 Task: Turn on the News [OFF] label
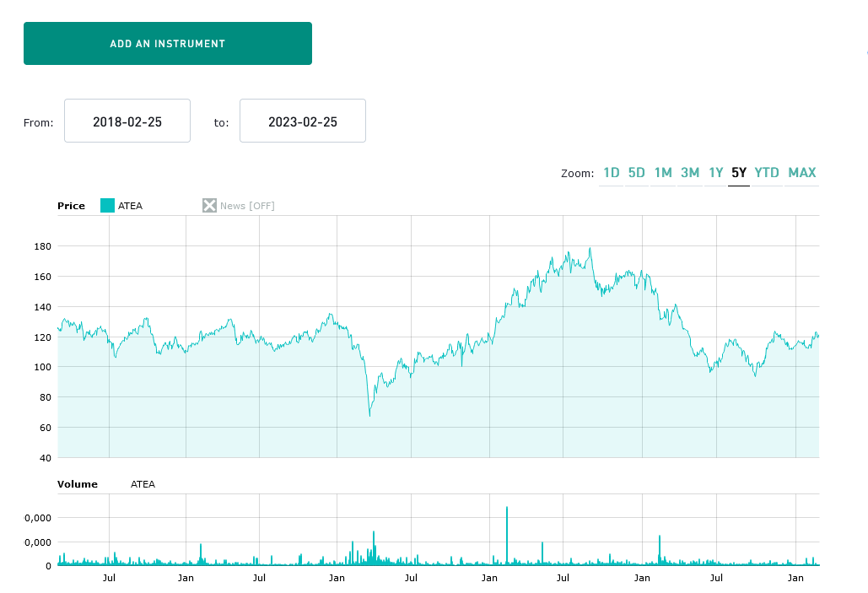pyautogui.click(x=247, y=206)
